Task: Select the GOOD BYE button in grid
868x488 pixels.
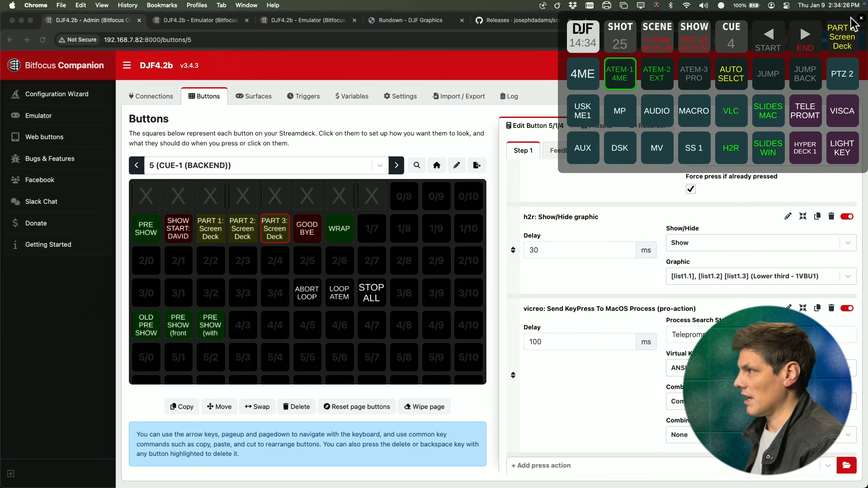Action: pyautogui.click(x=307, y=228)
